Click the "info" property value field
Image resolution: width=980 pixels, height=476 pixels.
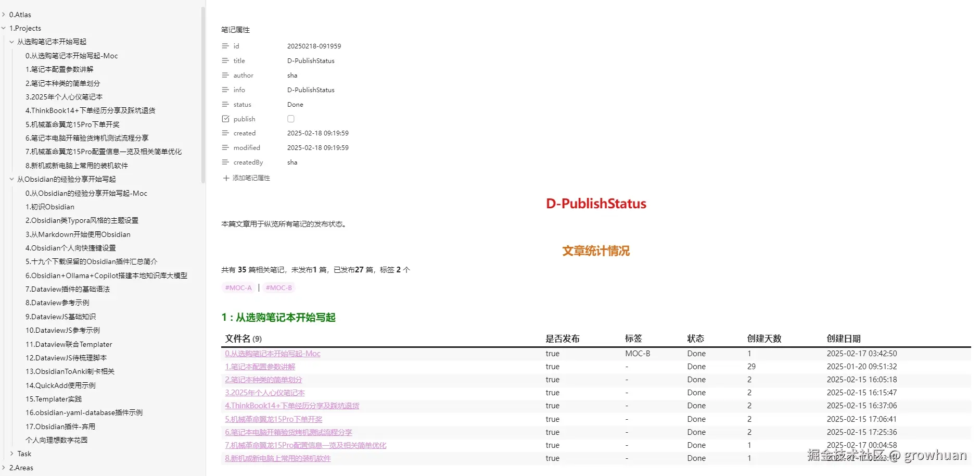click(311, 90)
